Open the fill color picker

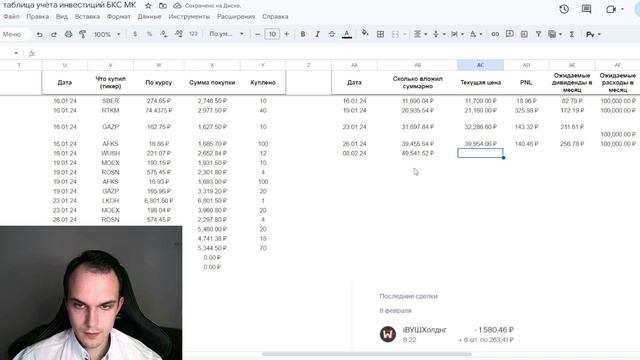point(365,33)
